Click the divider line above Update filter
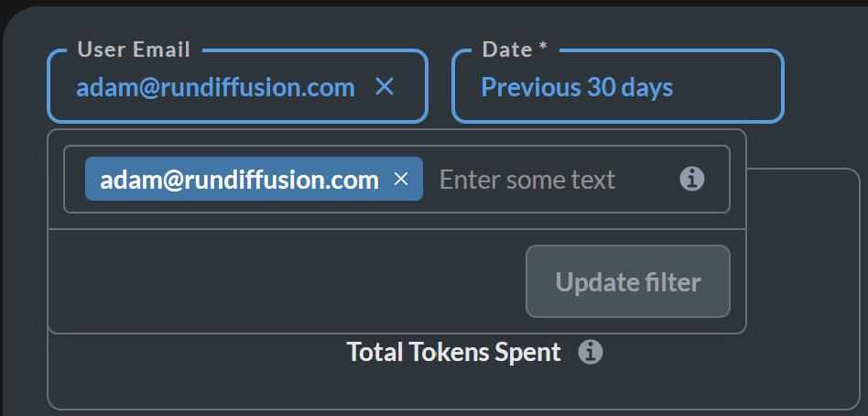The width and height of the screenshot is (868, 416). pos(396,229)
